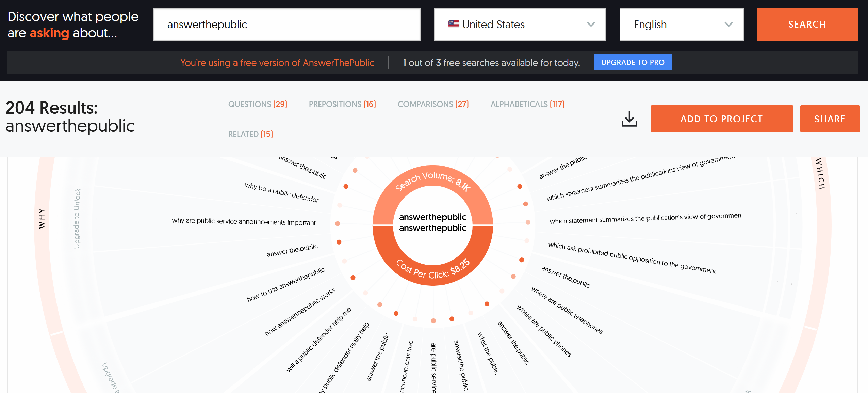
Task: Click the answerthepublic search input field
Action: click(x=287, y=24)
